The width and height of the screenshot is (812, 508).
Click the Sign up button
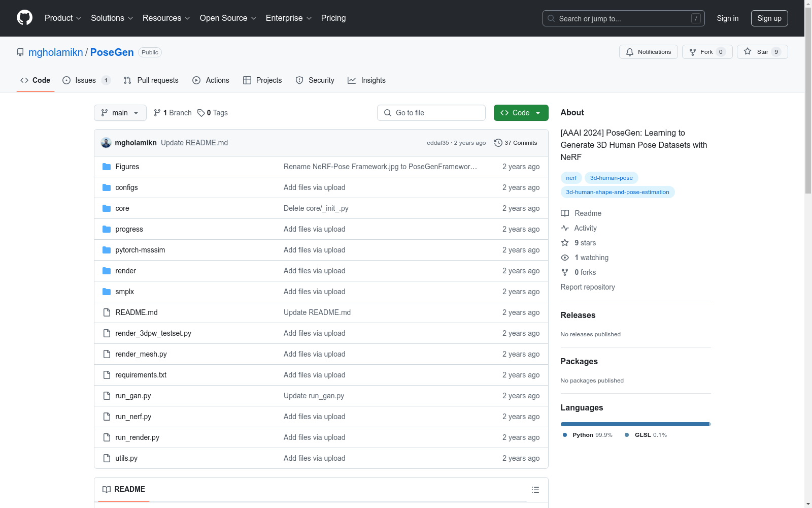pos(769,18)
